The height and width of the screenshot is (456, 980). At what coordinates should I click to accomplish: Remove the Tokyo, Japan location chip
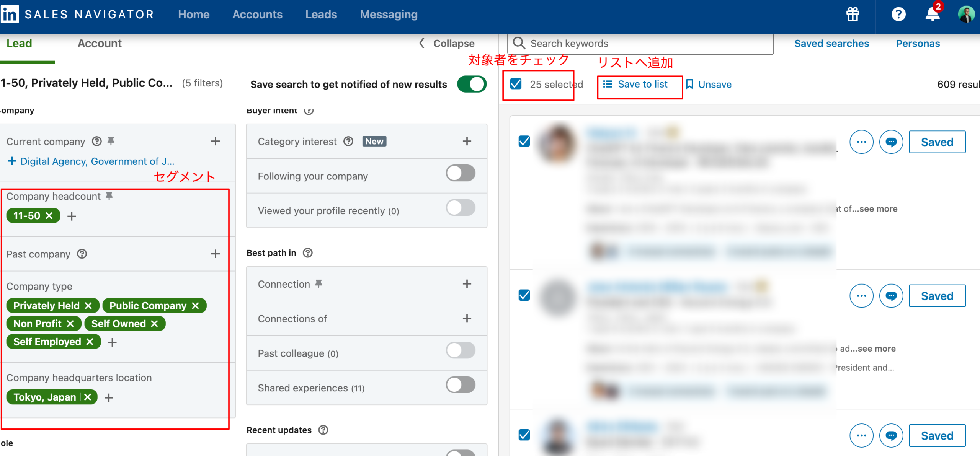point(88,397)
